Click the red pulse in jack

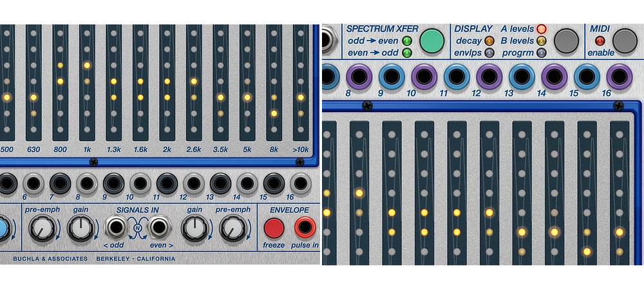305,228
